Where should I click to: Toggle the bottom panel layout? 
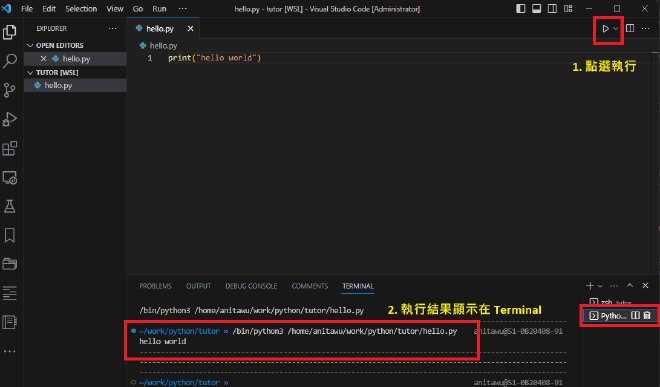coord(537,8)
